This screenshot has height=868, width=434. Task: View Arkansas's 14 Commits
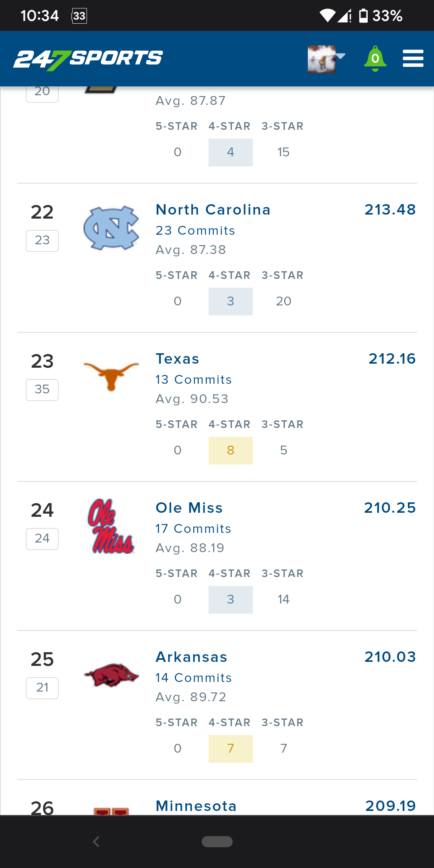click(194, 678)
